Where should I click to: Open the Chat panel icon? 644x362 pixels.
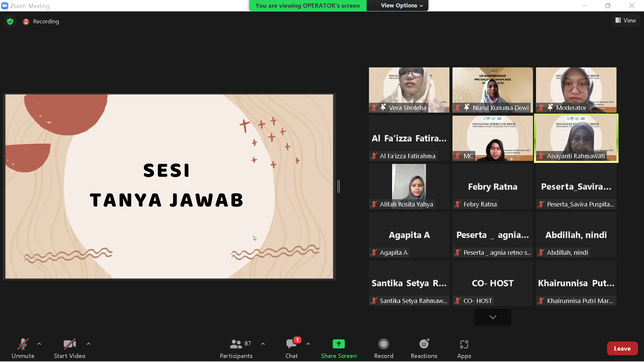(x=291, y=344)
